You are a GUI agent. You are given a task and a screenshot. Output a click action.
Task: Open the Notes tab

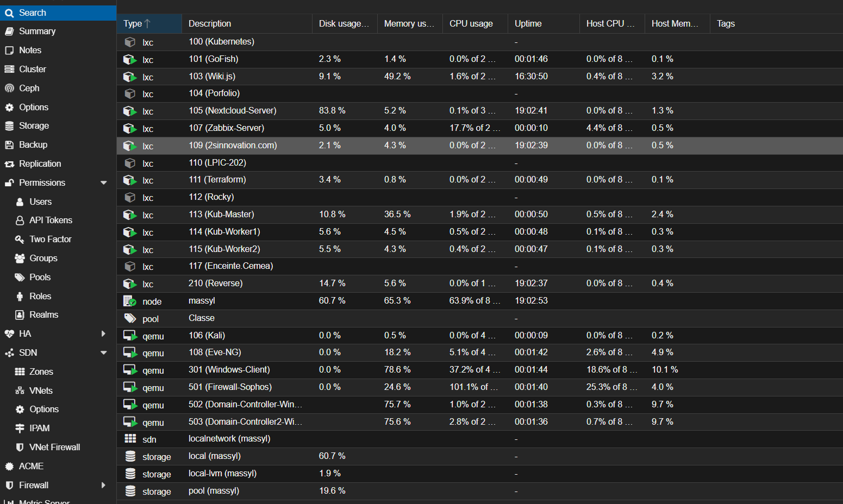tap(30, 50)
